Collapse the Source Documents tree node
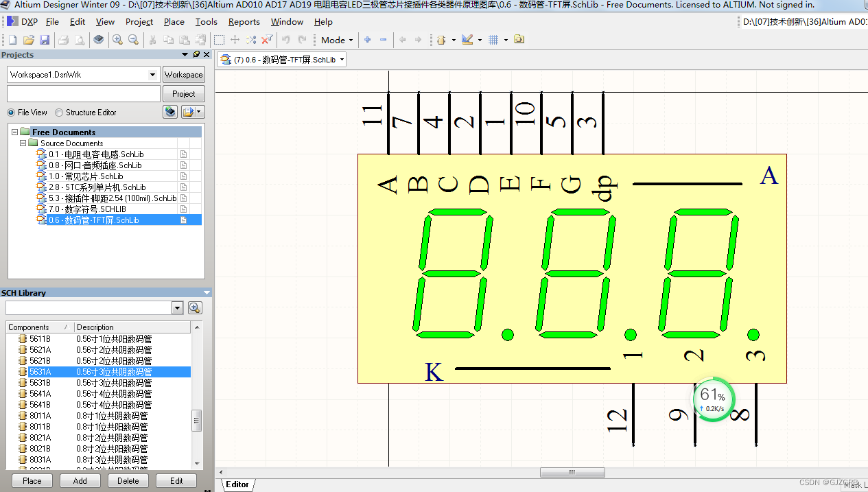 tap(23, 143)
